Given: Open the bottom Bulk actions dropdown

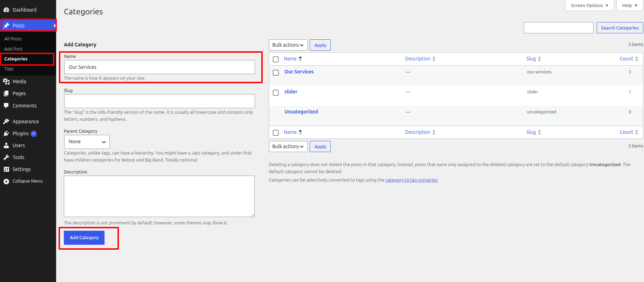Looking at the screenshot, I should pos(288,146).
